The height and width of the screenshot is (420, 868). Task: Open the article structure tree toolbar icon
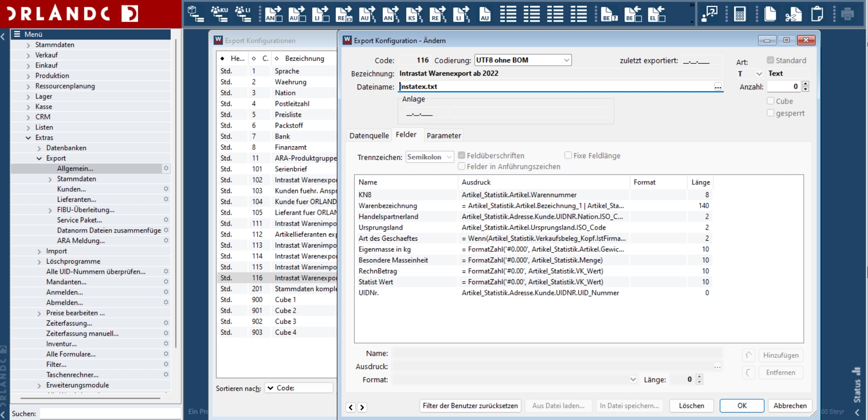tap(196, 14)
